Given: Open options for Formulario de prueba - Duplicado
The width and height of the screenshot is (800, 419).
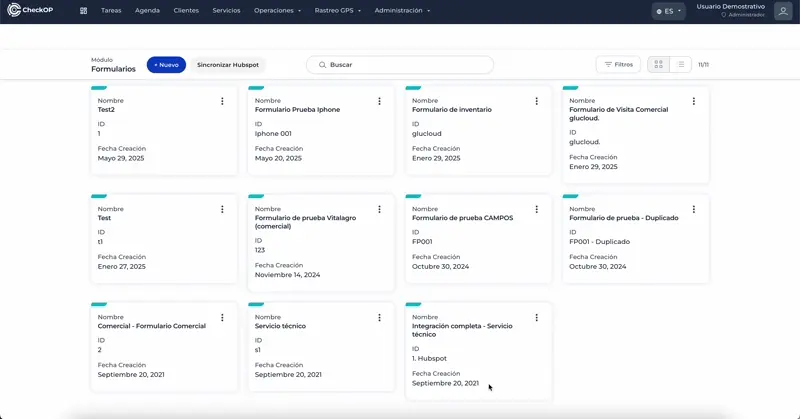Looking at the screenshot, I should tap(694, 210).
